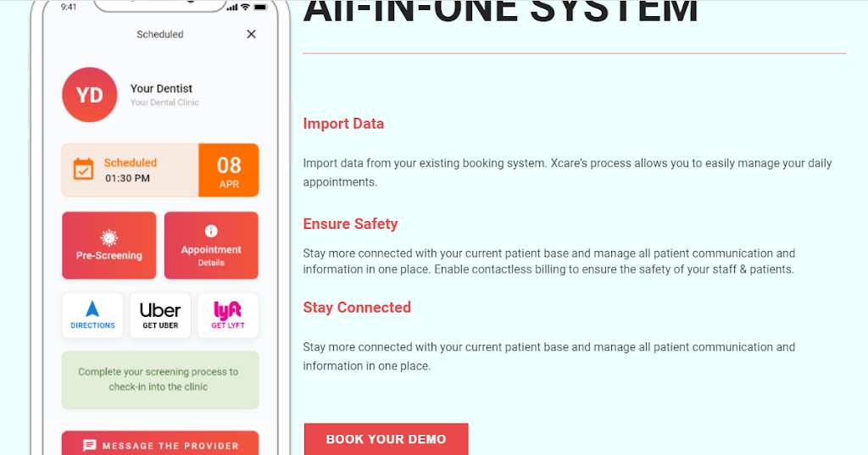Click the YD dentist avatar circle
This screenshot has width=868, height=455.
click(x=90, y=95)
